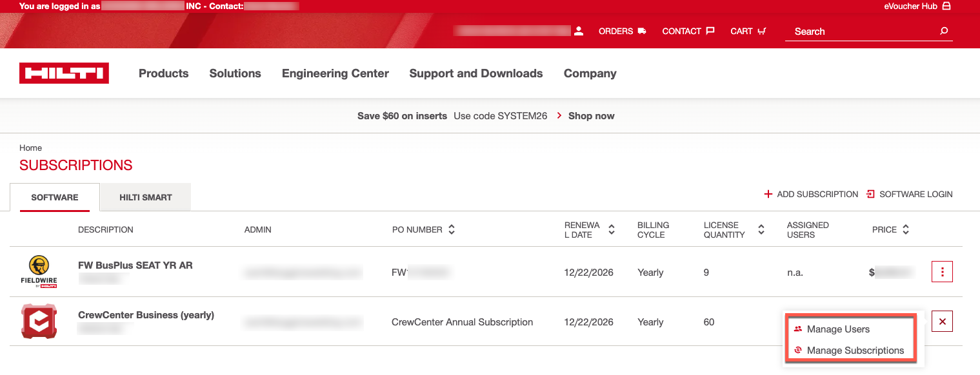Viewport: 980px width, 375px height.
Task: Switch to the Hilti Smart tab
Action: pos(146,197)
